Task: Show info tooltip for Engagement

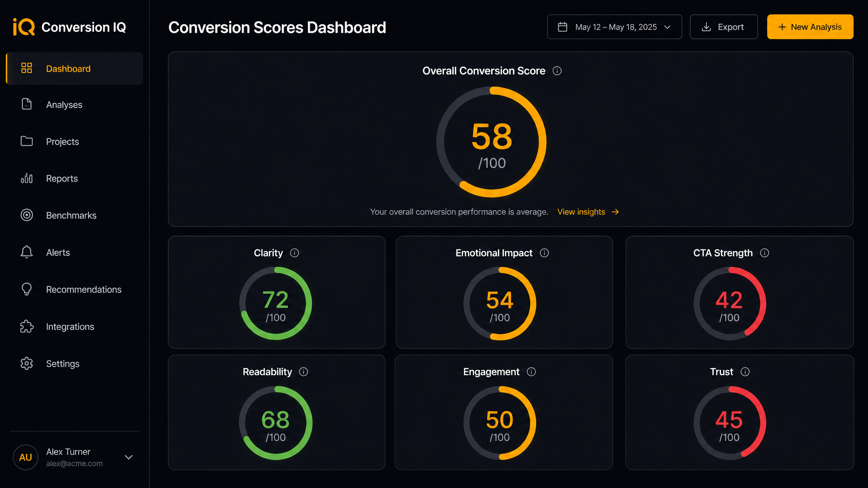Action: click(531, 372)
